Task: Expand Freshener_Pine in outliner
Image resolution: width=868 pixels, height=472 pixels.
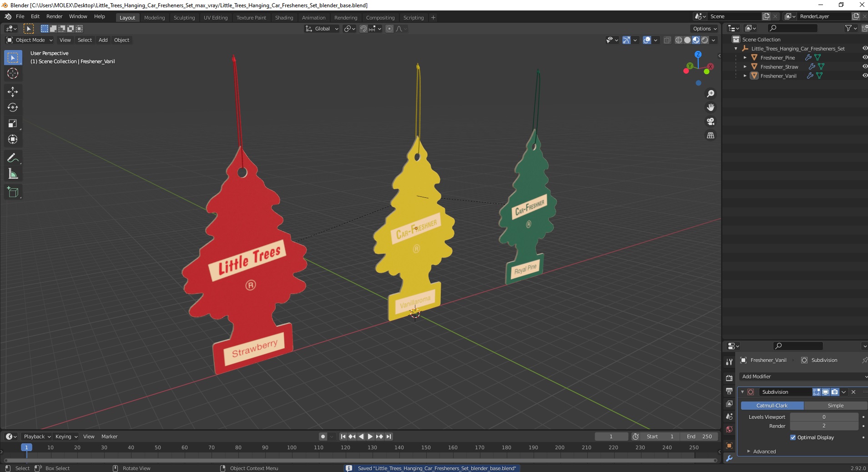Action: point(745,58)
